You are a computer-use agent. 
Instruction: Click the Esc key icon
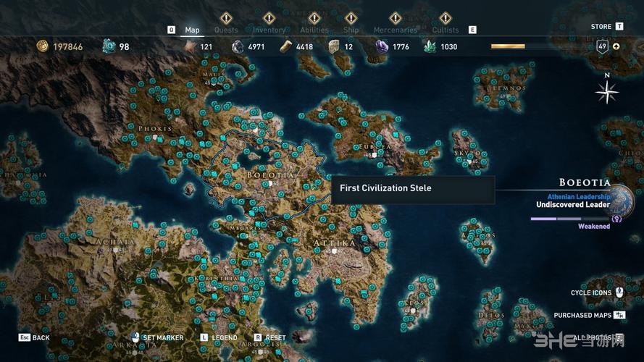tap(24, 337)
